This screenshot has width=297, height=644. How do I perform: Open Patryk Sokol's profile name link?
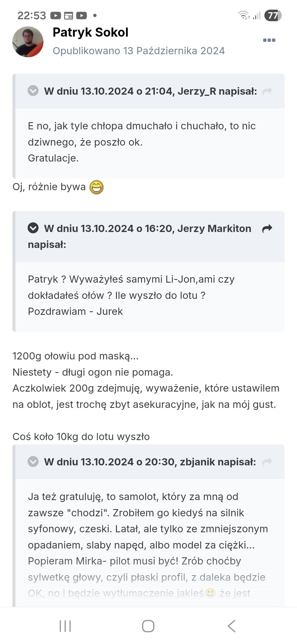click(x=90, y=32)
